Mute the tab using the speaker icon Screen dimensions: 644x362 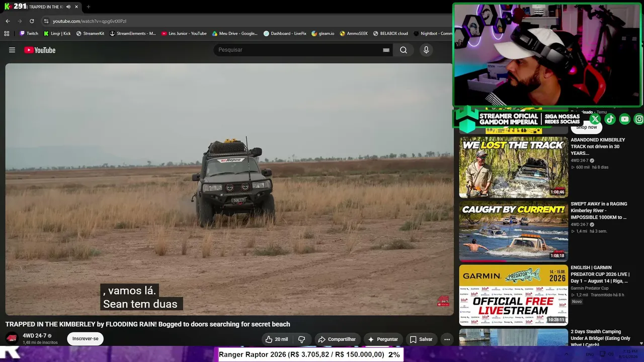pyautogui.click(x=68, y=7)
